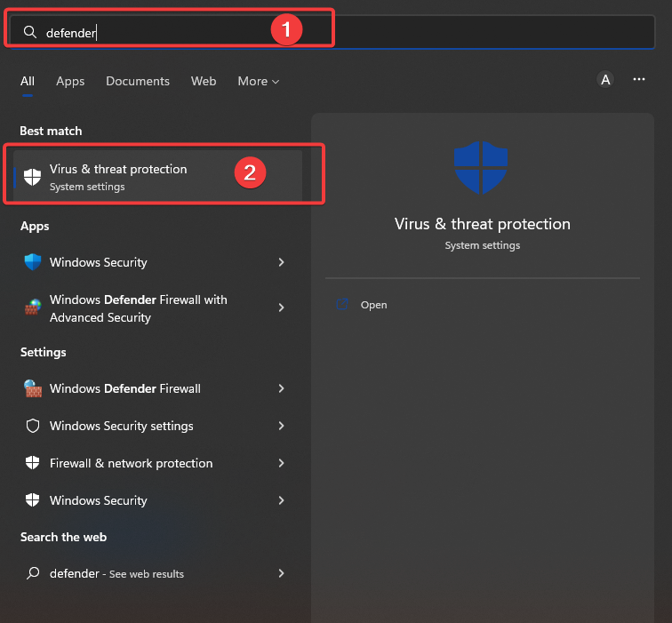Click the Firewall & network protection shield icon
The image size is (672, 623).
click(x=33, y=463)
